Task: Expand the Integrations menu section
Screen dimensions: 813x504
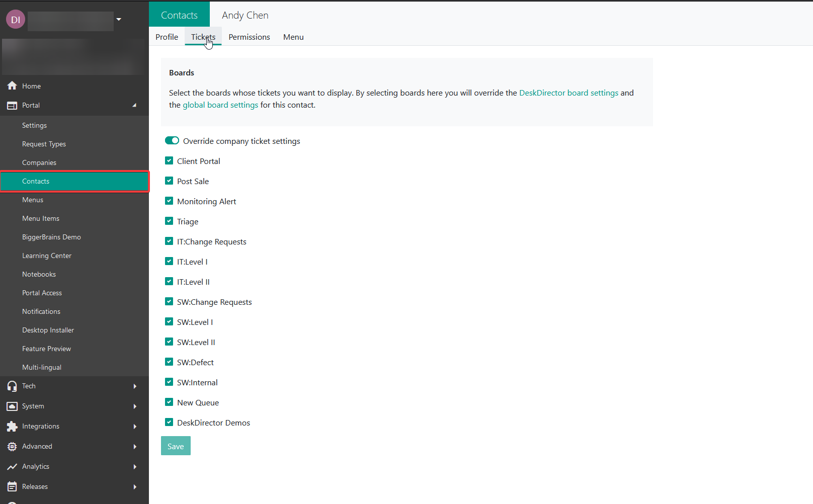Action: pyautogui.click(x=135, y=427)
